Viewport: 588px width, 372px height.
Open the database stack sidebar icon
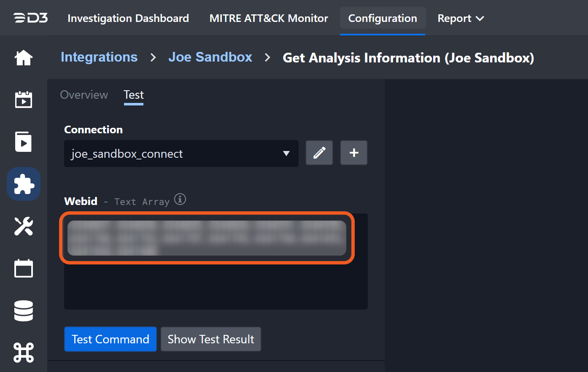click(x=24, y=310)
